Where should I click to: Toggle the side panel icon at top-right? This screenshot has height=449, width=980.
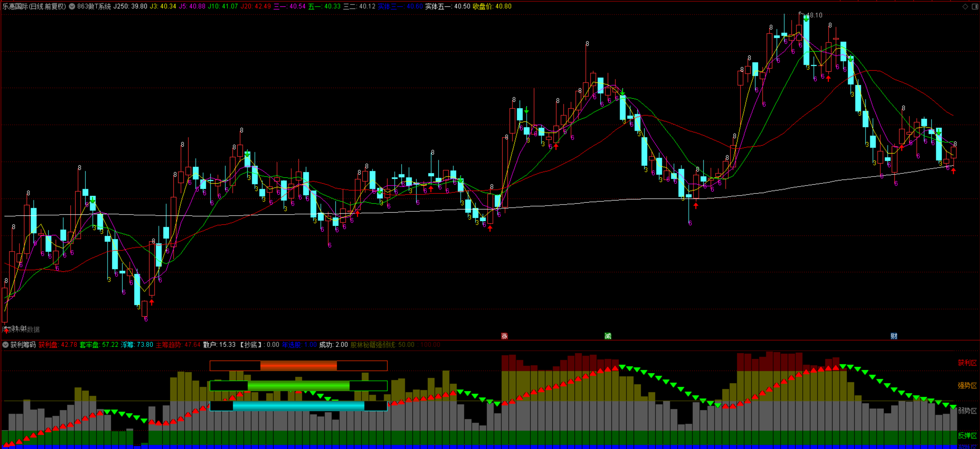[975, 6]
